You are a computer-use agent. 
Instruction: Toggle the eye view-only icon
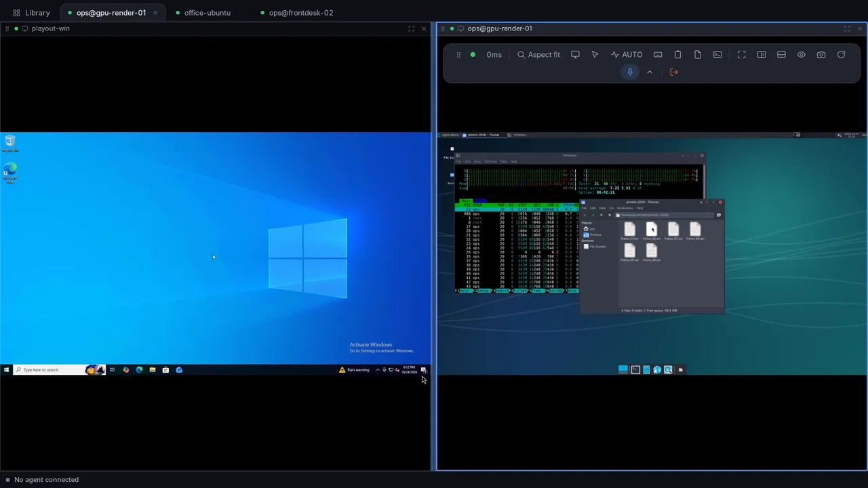[802, 55]
